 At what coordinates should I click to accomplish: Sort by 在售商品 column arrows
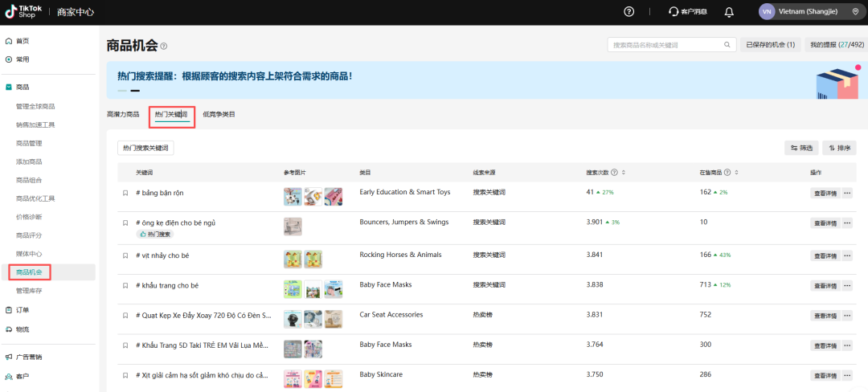point(736,173)
